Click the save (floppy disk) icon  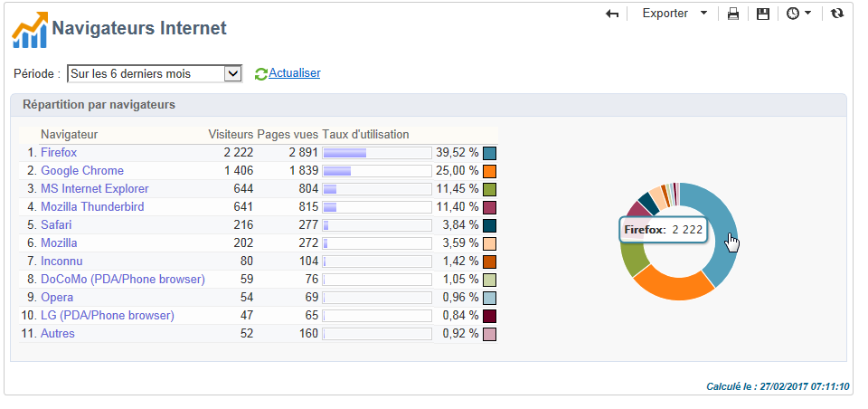click(x=763, y=14)
